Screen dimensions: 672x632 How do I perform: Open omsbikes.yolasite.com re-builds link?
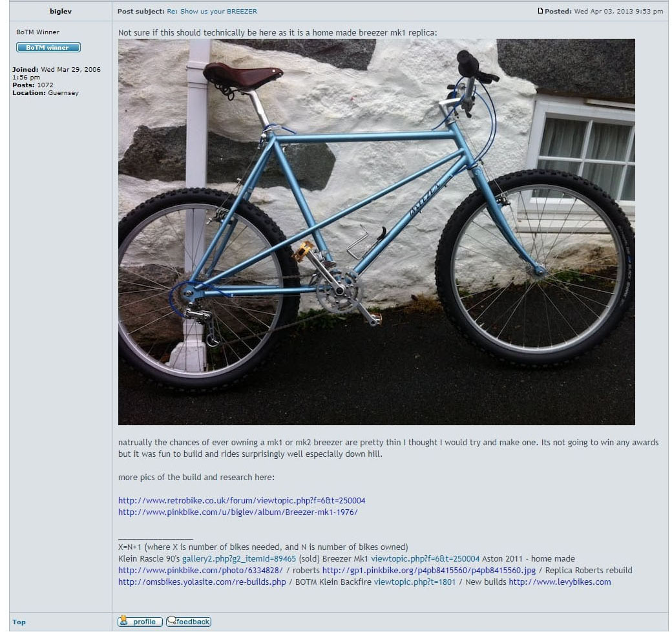click(202, 582)
